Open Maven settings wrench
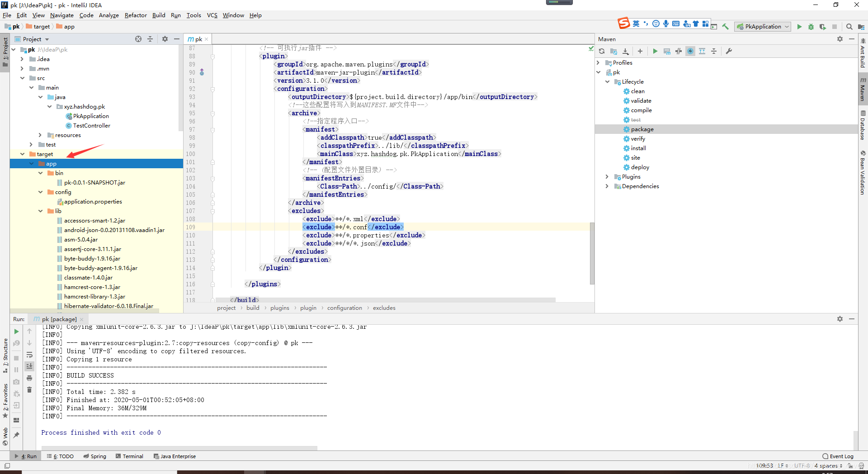Image resolution: width=868 pixels, height=474 pixels. click(x=729, y=51)
